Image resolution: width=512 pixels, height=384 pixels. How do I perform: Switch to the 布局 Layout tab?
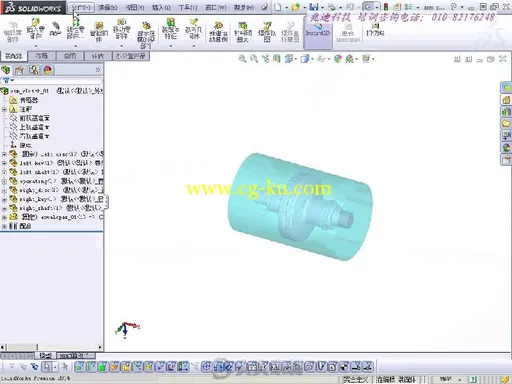pyautogui.click(x=42, y=56)
